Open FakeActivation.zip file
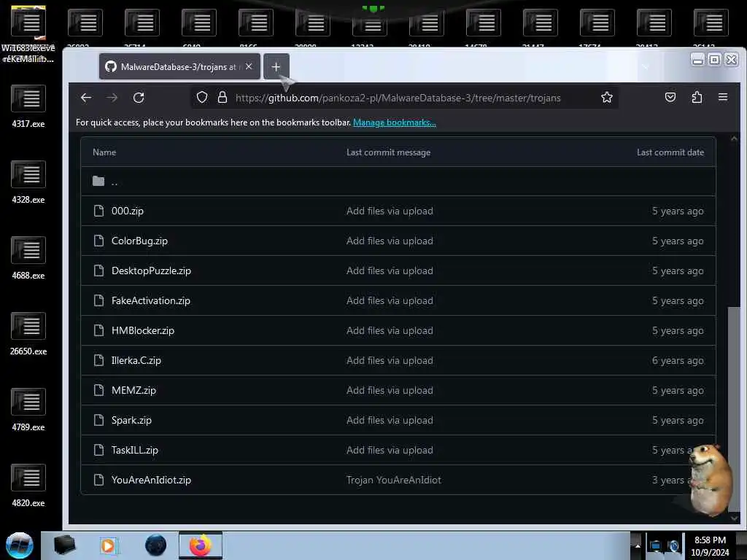Image resolution: width=747 pixels, height=560 pixels. (x=150, y=300)
